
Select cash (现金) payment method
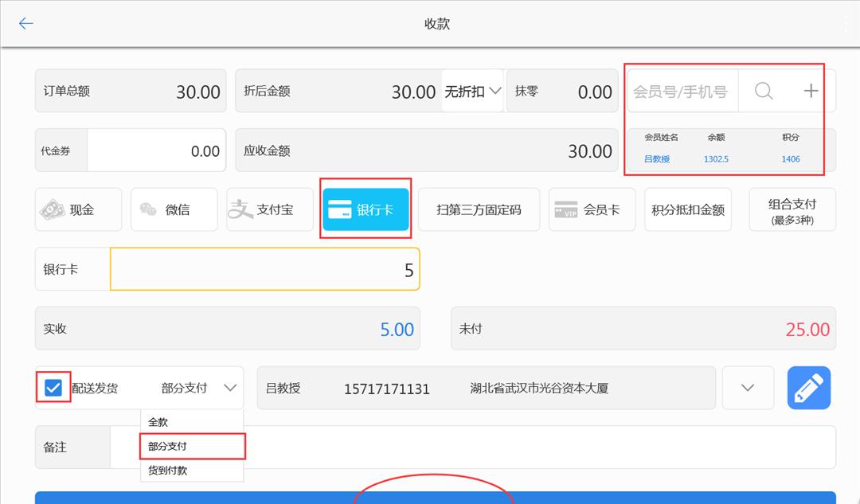pyautogui.click(x=78, y=209)
